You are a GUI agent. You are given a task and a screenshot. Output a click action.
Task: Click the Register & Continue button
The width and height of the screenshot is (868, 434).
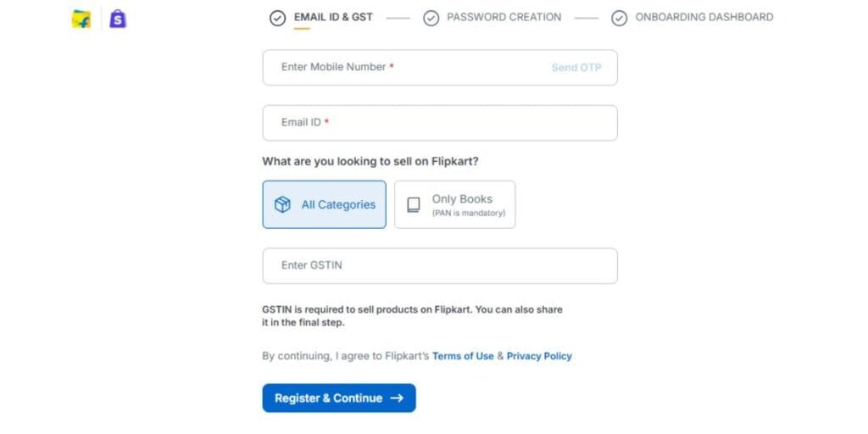click(x=339, y=398)
